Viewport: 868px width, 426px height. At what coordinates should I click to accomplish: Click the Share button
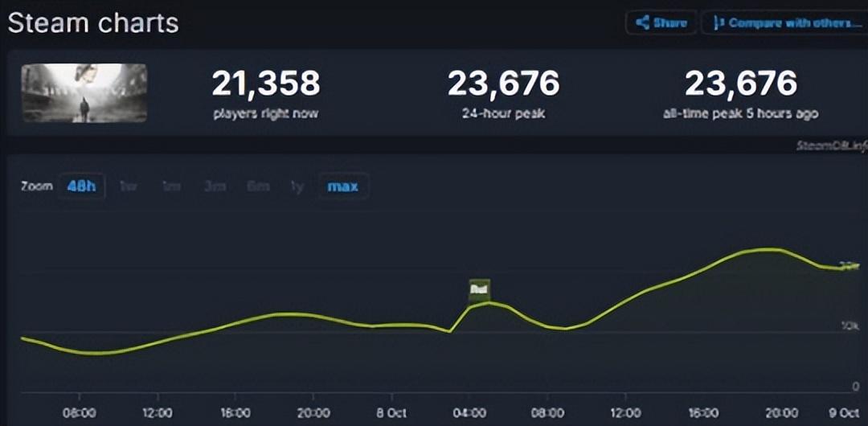point(661,23)
